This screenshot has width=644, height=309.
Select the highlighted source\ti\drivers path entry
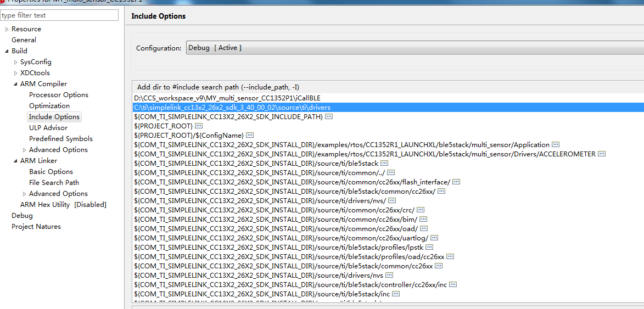point(388,107)
